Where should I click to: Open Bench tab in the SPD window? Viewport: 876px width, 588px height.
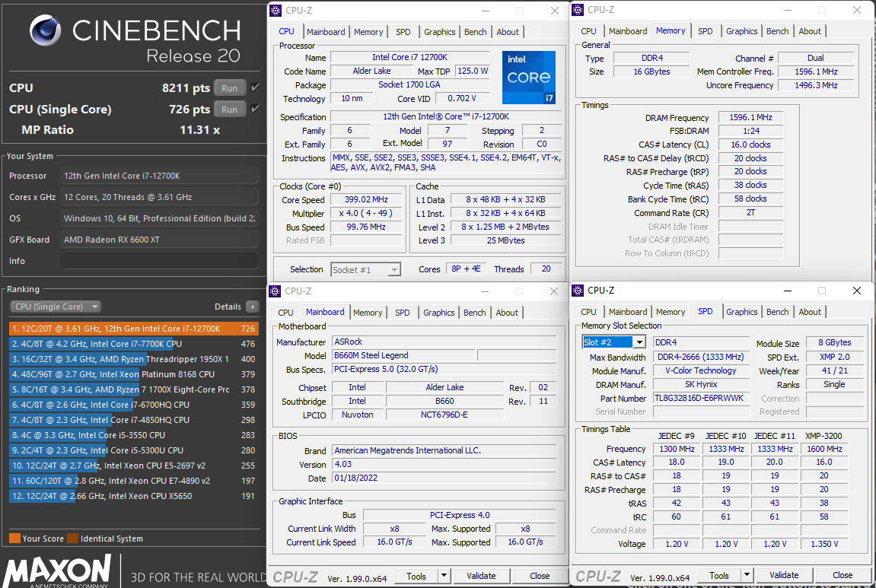(x=778, y=312)
